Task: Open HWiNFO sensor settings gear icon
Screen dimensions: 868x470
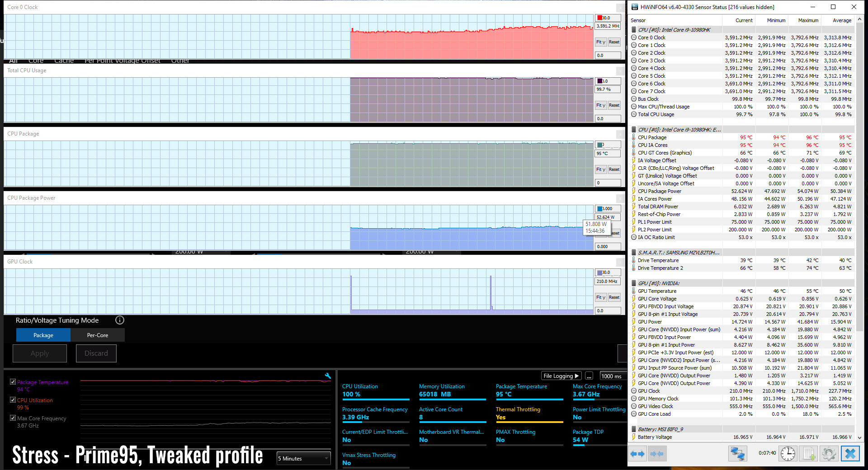Action: click(x=829, y=453)
